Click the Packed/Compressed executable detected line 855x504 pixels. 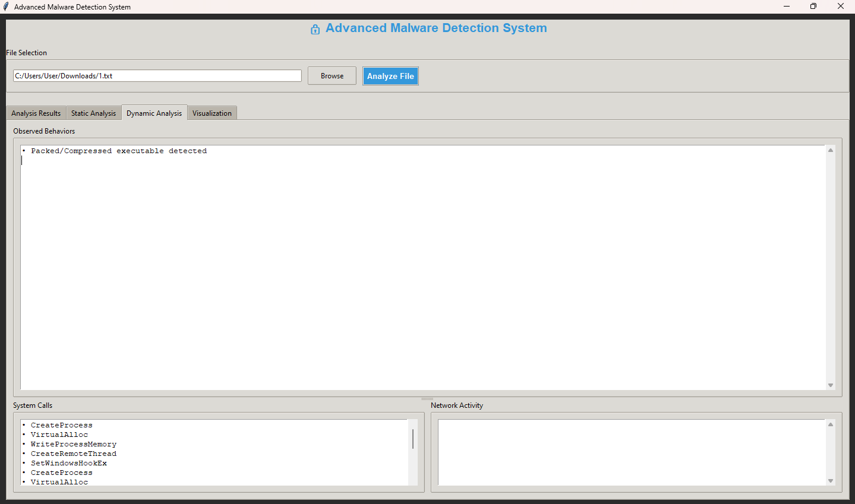pyautogui.click(x=119, y=151)
